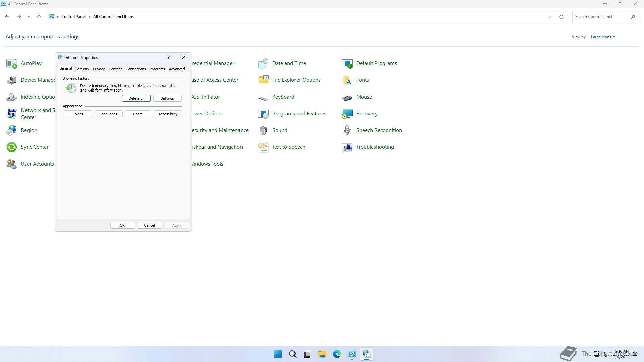Open the User Accounts icon
Screen dimensions: 644x362
[12, 164]
